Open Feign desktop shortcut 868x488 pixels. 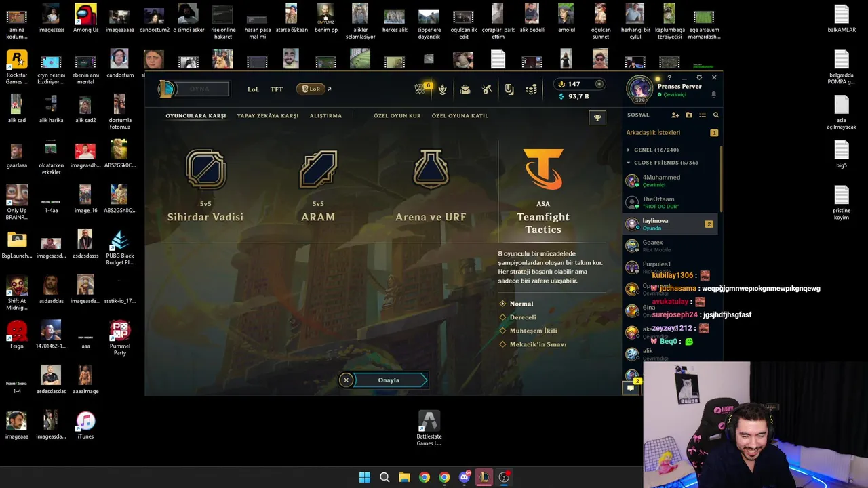coord(16,335)
